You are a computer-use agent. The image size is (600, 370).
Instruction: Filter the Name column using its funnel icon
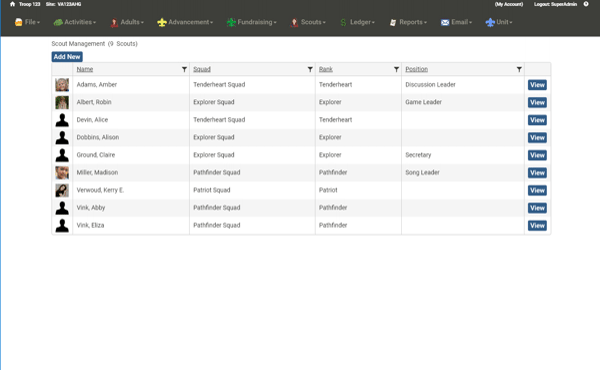click(x=184, y=69)
